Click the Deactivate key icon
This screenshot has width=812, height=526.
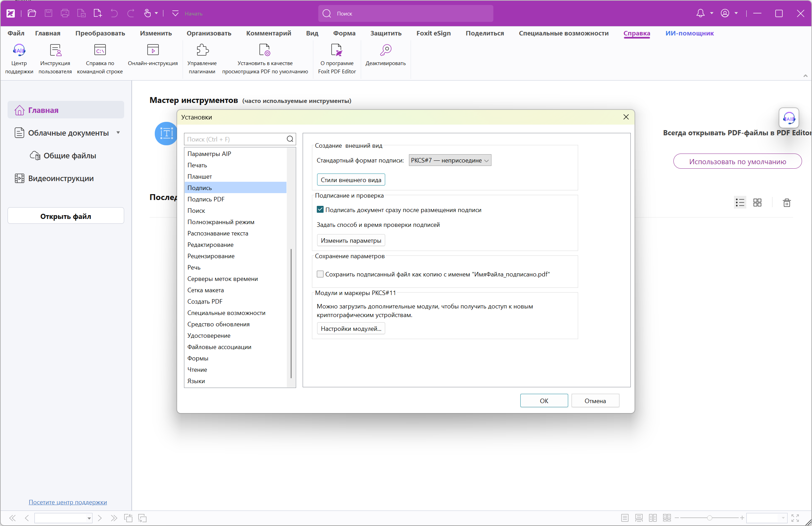click(x=386, y=50)
